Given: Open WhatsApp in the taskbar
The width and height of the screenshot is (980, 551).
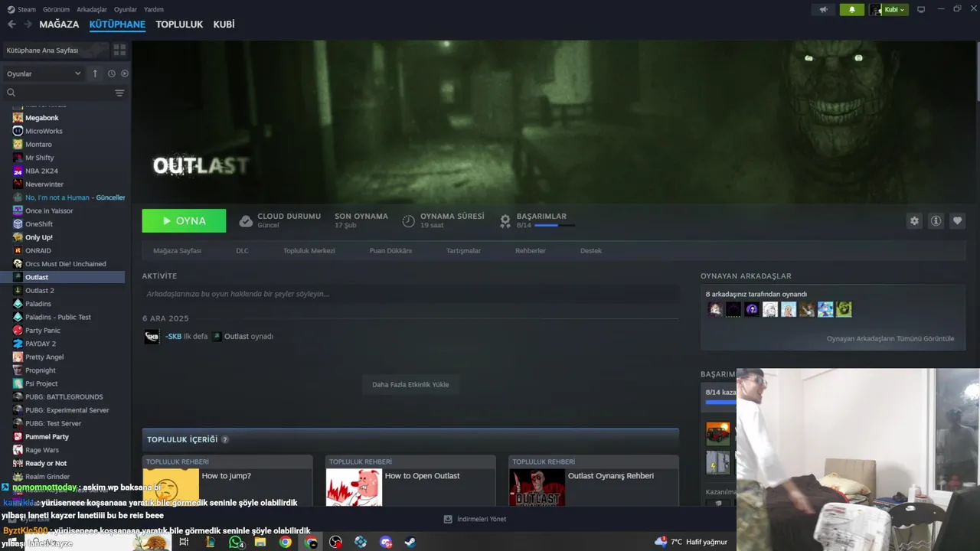Looking at the screenshot, I should [236, 542].
